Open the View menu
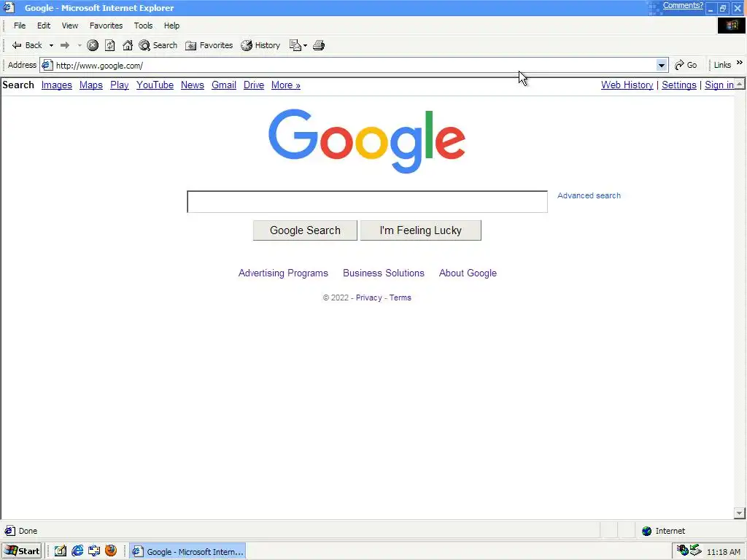 tap(69, 26)
